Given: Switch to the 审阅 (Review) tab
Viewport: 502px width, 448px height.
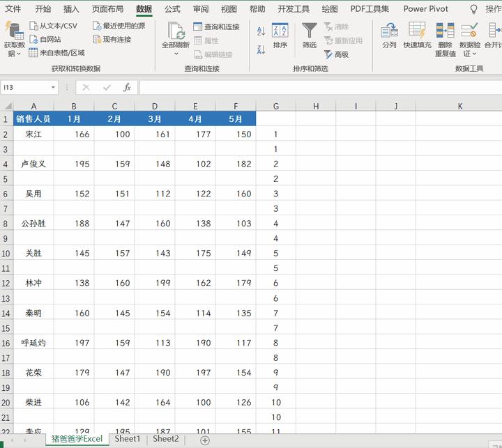Looking at the screenshot, I should click(201, 9).
